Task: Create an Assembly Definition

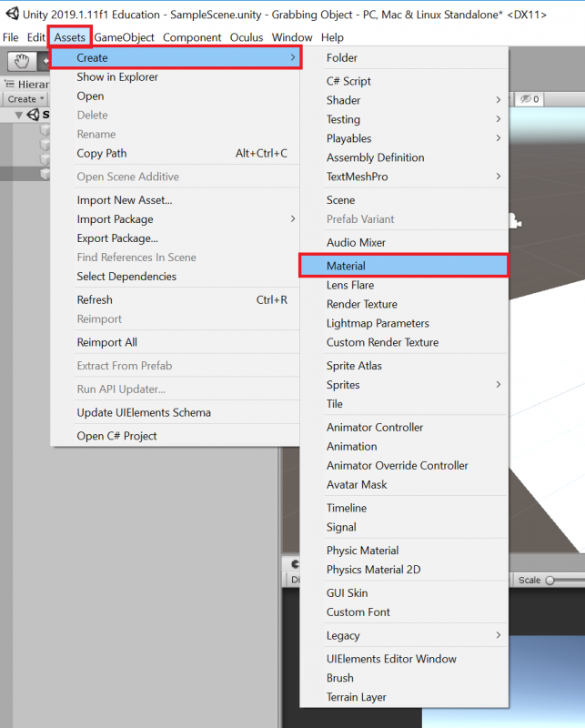Action: [x=404, y=157]
